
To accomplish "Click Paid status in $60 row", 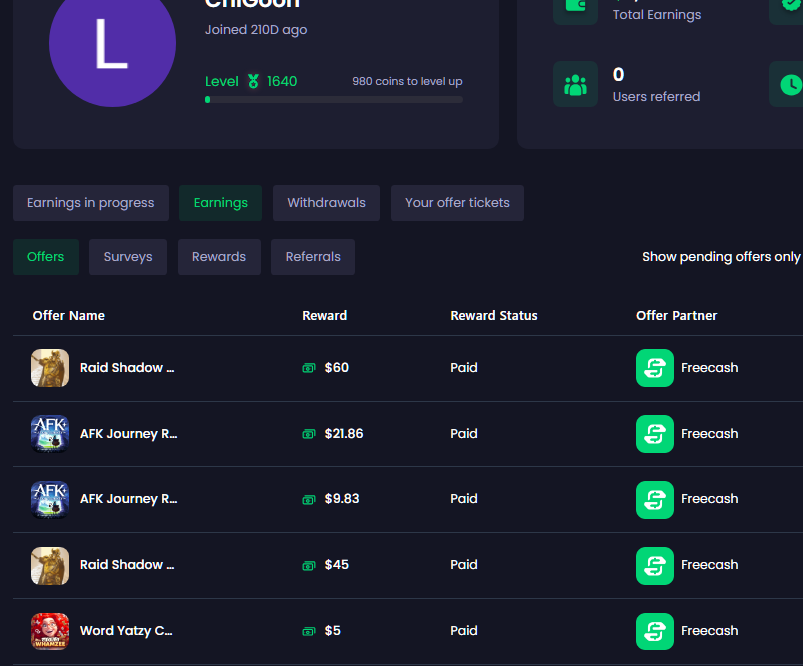I will click(464, 368).
